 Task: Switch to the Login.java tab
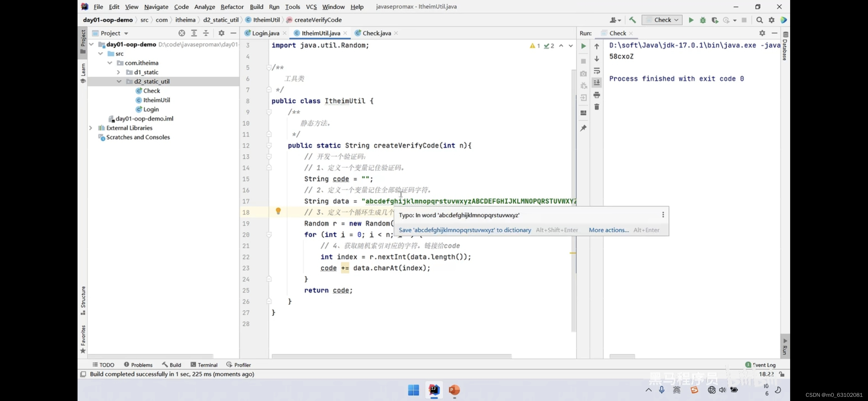tap(265, 33)
